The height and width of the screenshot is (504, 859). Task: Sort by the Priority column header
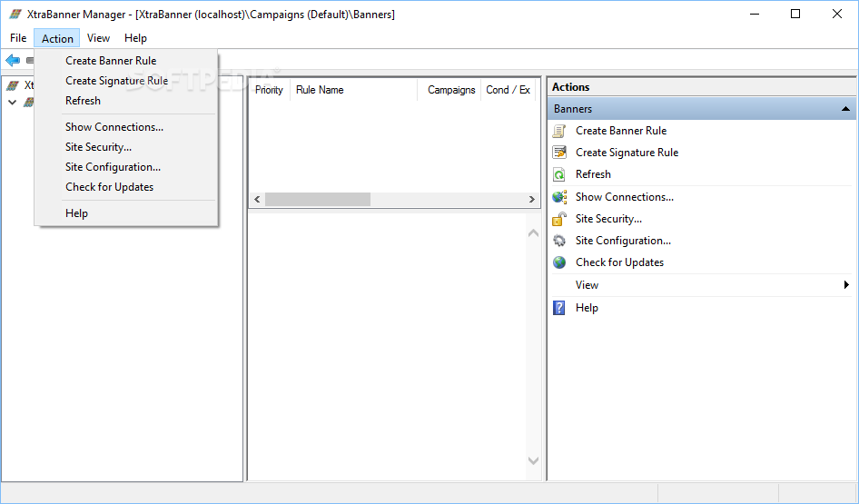[269, 90]
